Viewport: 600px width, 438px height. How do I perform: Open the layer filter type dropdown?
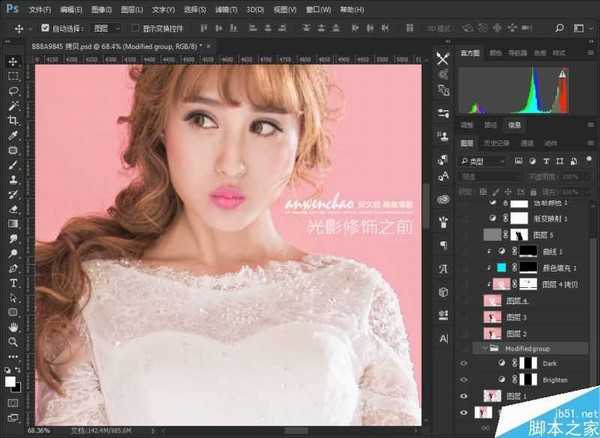coord(483,162)
